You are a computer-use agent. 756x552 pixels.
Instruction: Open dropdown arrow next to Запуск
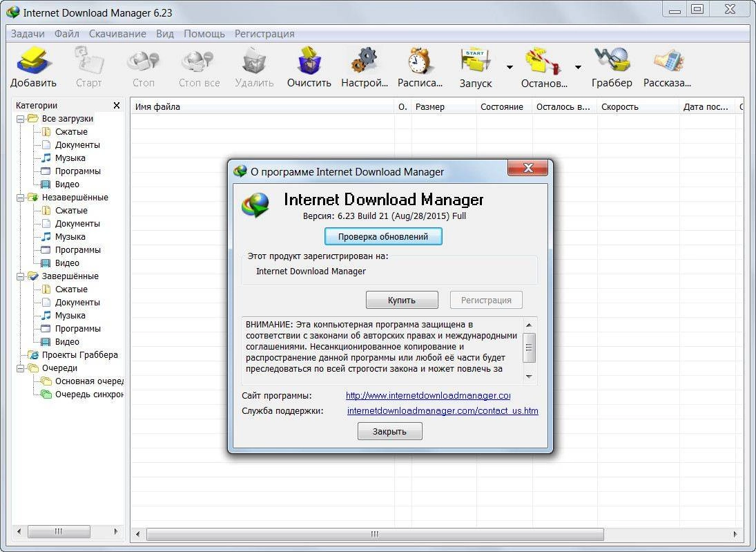[510, 67]
